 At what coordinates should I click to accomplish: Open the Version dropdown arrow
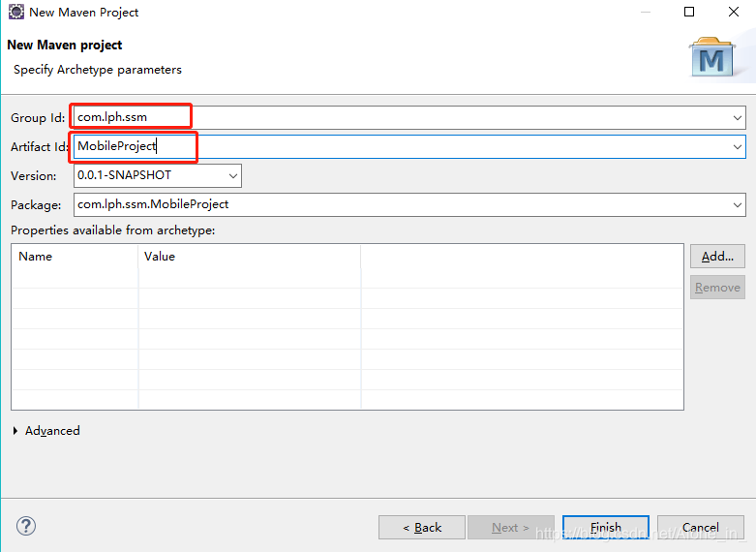pos(233,175)
